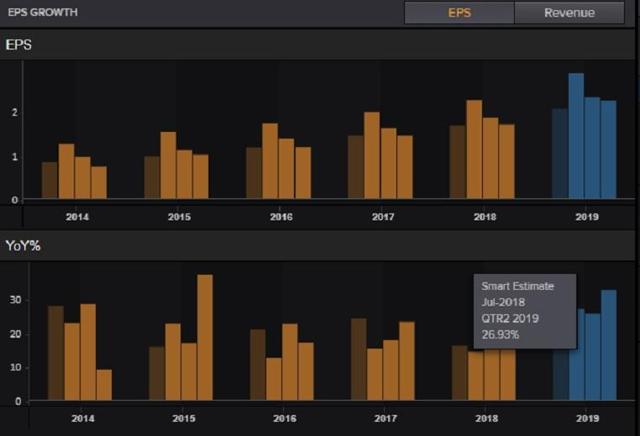
Task: Select the dark brown first 2014 EPS bar
Action: click(50, 180)
